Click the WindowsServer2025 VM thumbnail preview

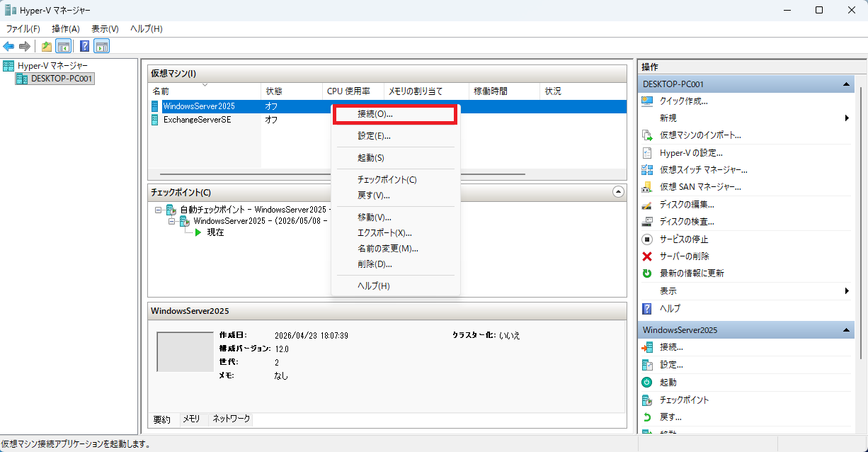pyautogui.click(x=185, y=351)
